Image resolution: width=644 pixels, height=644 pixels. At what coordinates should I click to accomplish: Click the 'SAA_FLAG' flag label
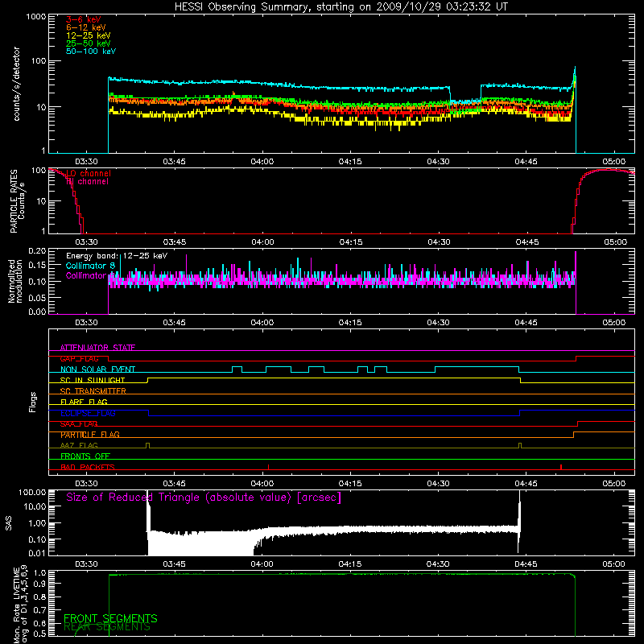(x=79, y=424)
